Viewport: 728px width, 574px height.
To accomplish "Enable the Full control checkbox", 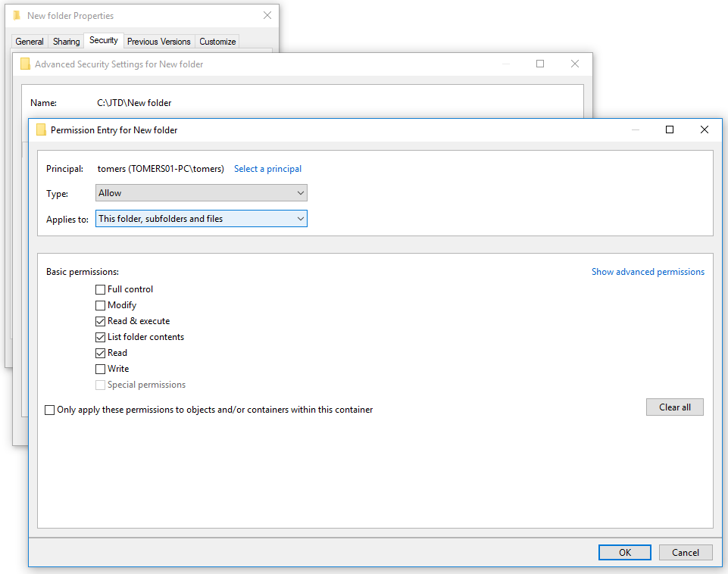I will click(101, 289).
